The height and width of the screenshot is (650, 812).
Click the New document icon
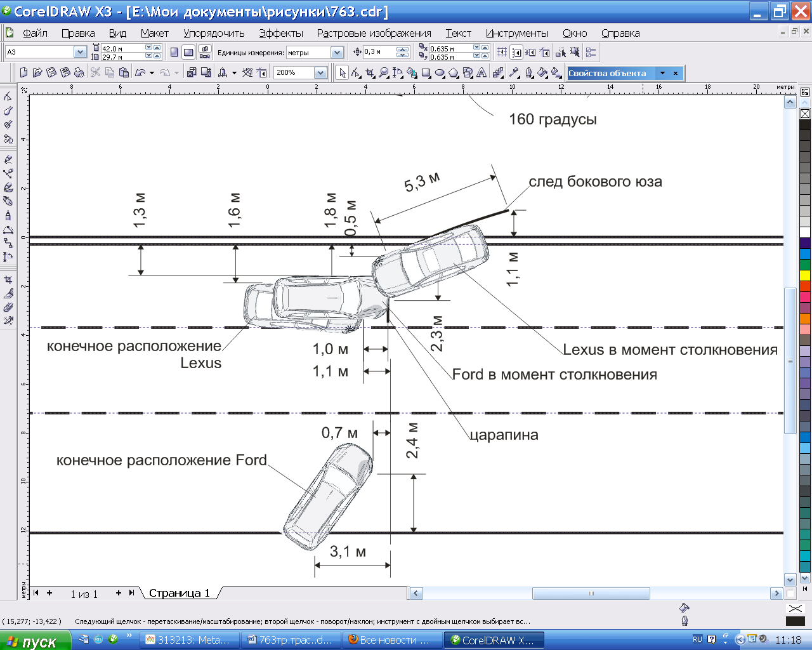tap(23, 72)
